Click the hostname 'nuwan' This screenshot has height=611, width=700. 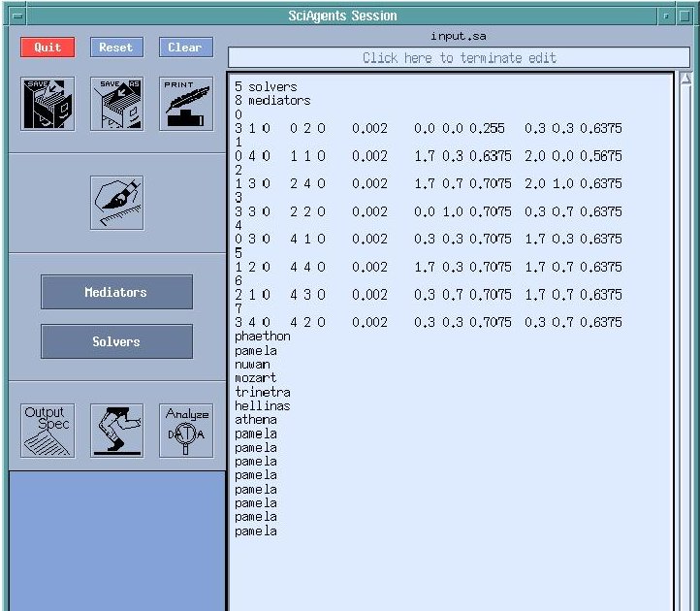pyautogui.click(x=252, y=365)
